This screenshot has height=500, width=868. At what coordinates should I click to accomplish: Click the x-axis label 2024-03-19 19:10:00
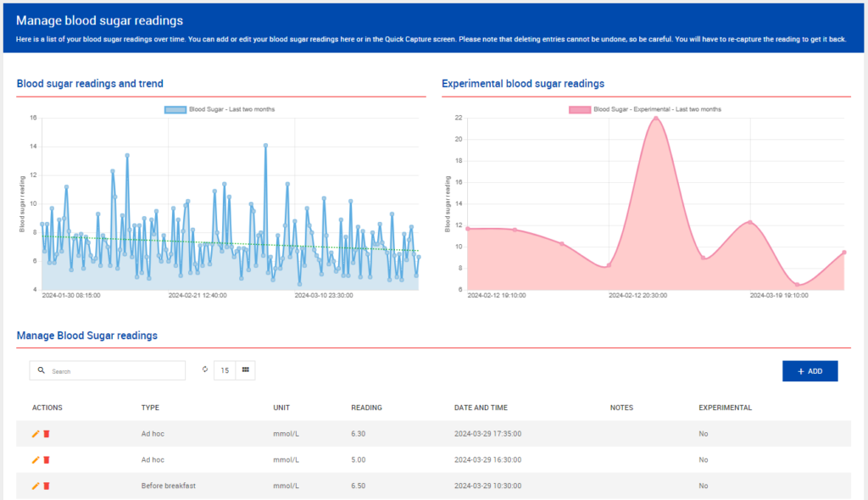779,296
